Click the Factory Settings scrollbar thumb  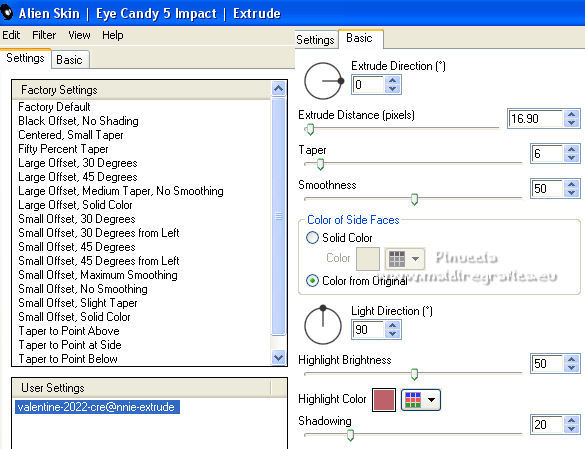coord(278,216)
